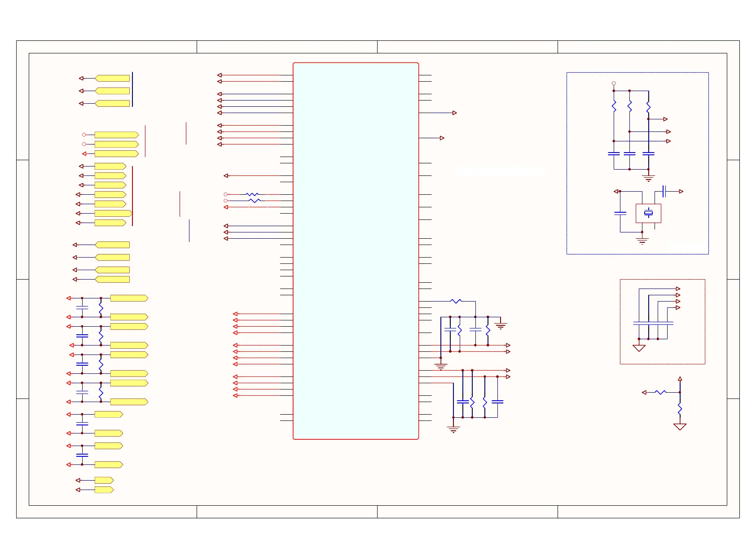
Task: Select the up-arrow power port above the resistor divider
Action: coord(680,379)
